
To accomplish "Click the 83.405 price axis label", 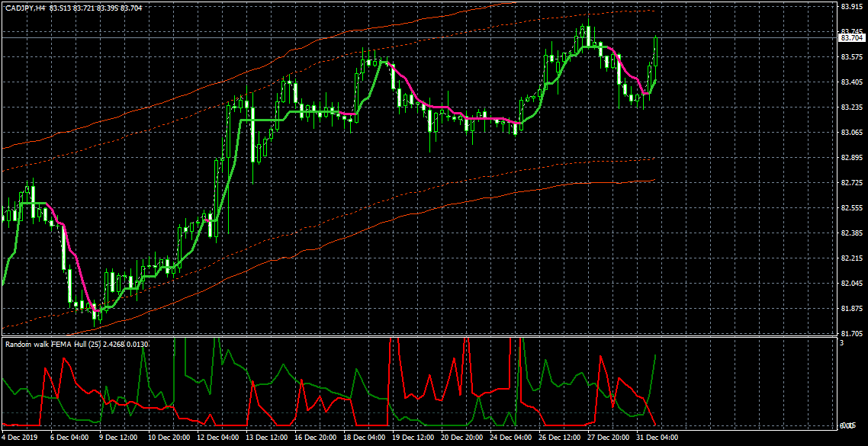I will (851, 82).
